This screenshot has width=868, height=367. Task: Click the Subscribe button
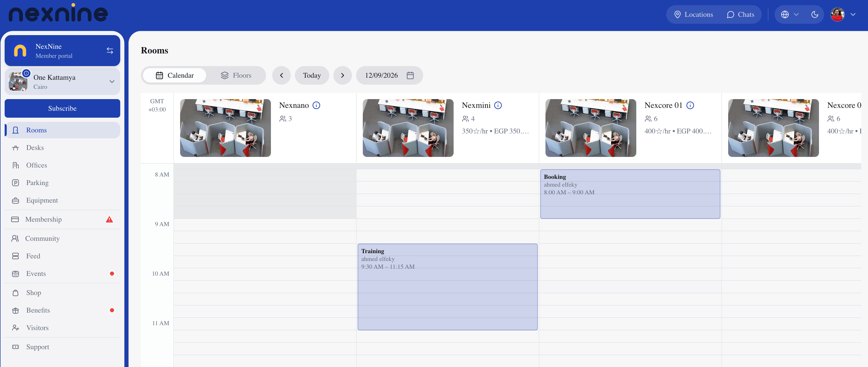[x=62, y=108]
